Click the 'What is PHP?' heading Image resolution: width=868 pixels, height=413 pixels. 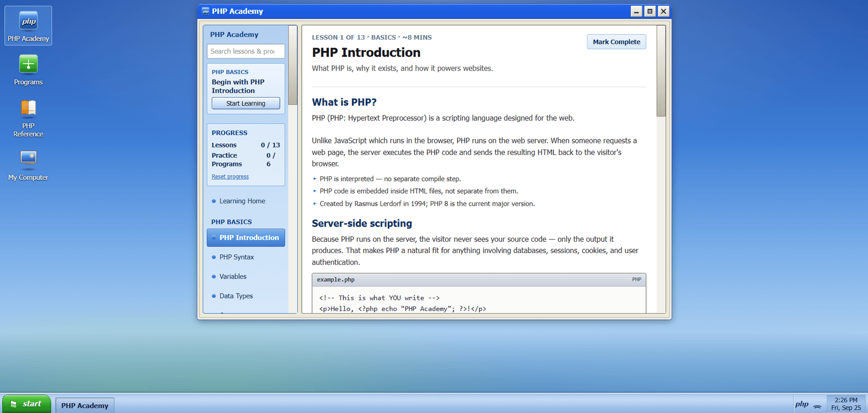click(x=344, y=102)
